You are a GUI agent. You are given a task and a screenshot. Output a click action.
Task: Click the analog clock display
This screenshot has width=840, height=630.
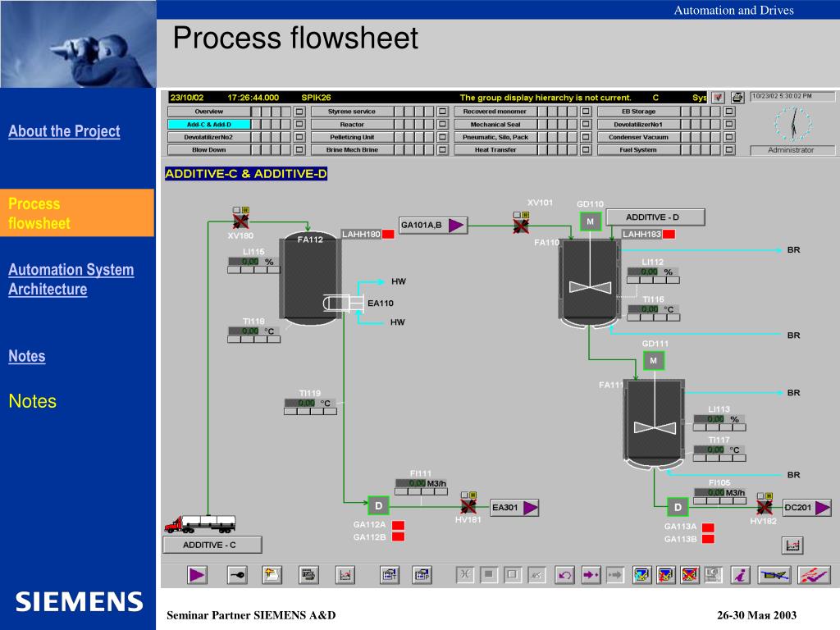(793, 125)
